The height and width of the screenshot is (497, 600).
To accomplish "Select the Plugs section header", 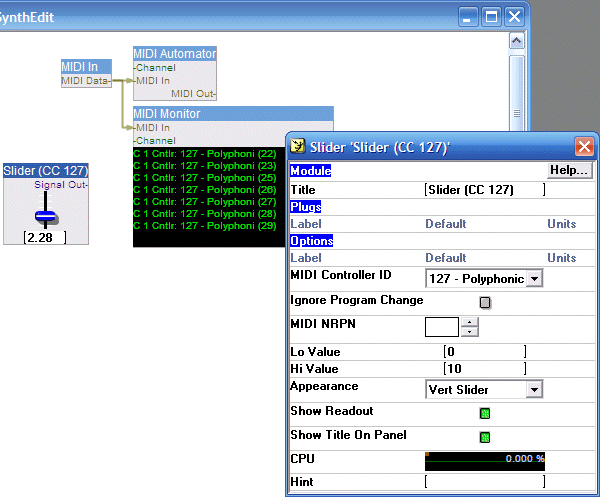I will 305,207.
